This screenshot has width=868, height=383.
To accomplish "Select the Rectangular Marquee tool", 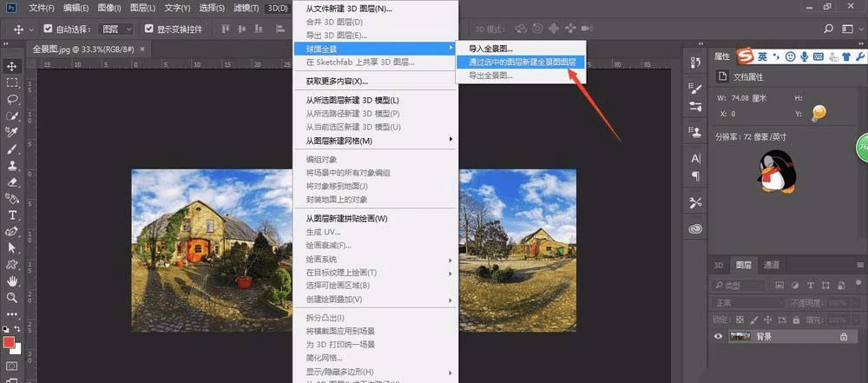I will click(11, 83).
